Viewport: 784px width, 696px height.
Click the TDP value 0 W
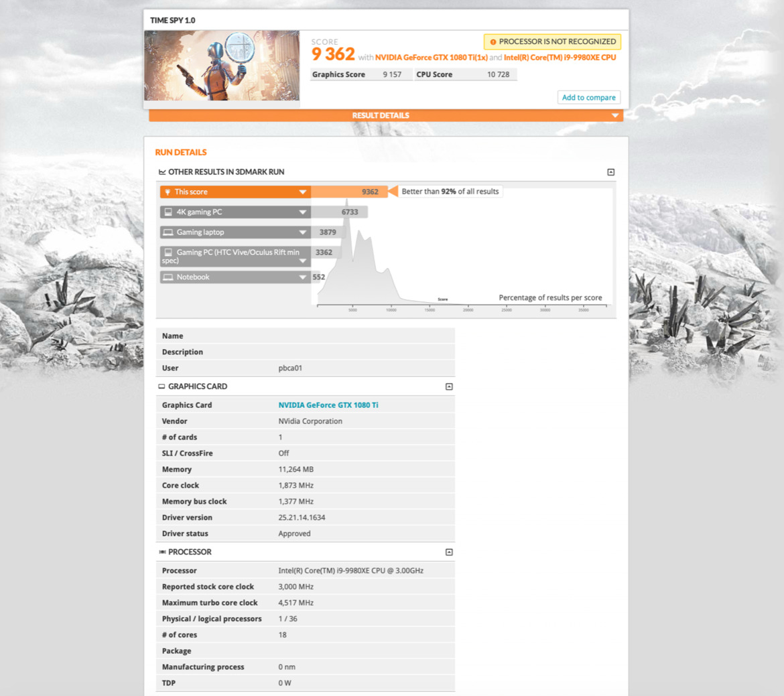pos(285,683)
